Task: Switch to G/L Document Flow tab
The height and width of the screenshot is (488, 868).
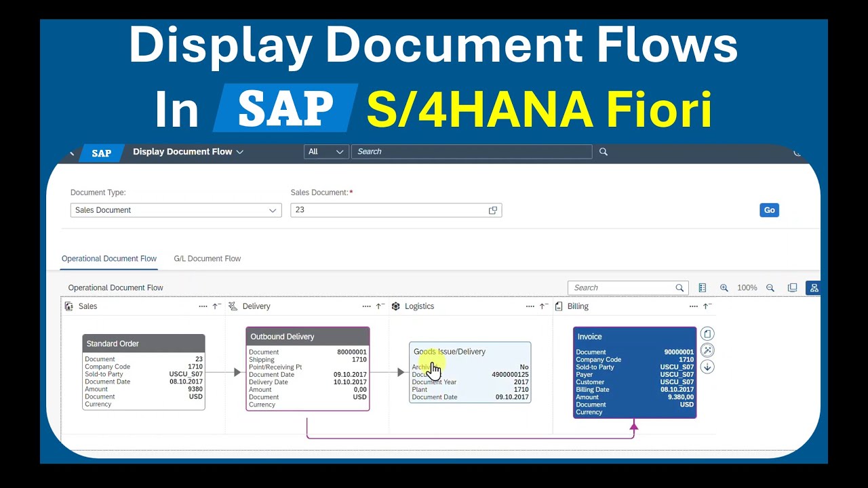Action: click(208, 258)
